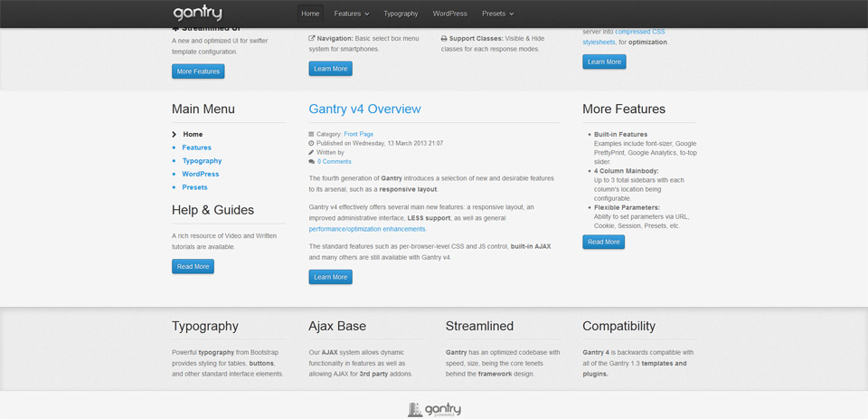
Task: Click the Navigation external-link icon
Action: coord(312,38)
